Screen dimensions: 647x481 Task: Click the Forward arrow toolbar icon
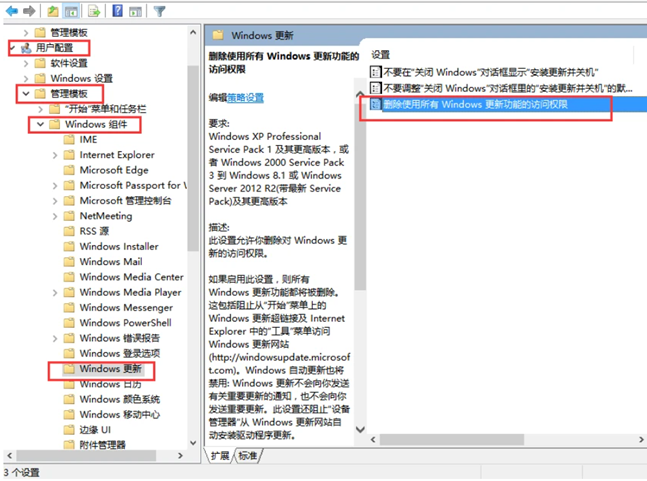pyautogui.click(x=29, y=11)
